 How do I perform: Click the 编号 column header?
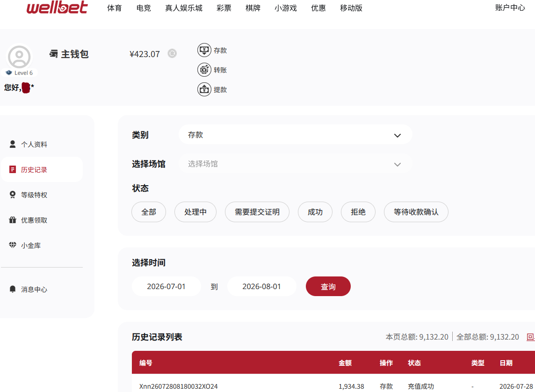click(x=146, y=363)
